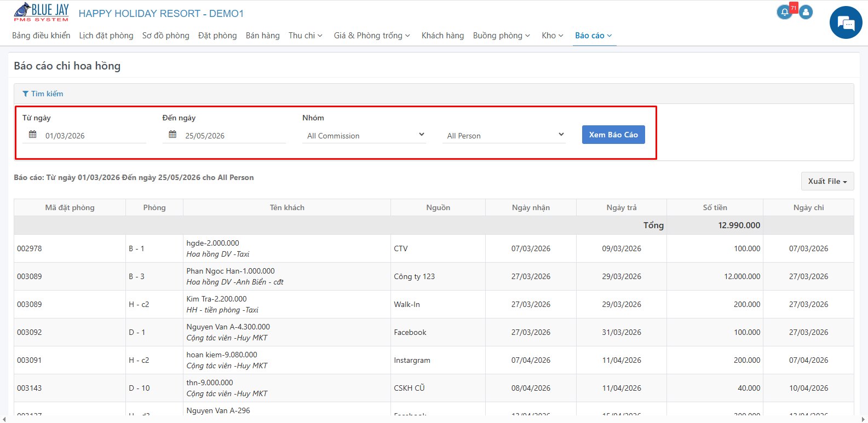Select booking code 003092
This screenshot has width=868, height=423.
[x=30, y=332]
